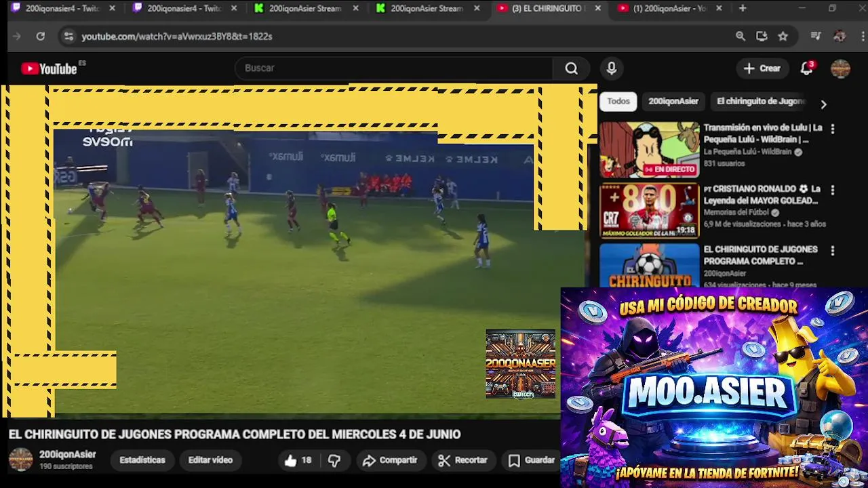This screenshot has width=868, height=488.
Task: Open the 200iqonAsier channel name link
Action: click(x=68, y=455)
